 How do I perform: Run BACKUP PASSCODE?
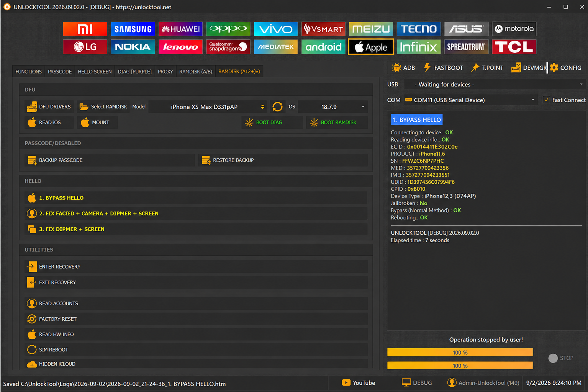[x=110, y=160]
